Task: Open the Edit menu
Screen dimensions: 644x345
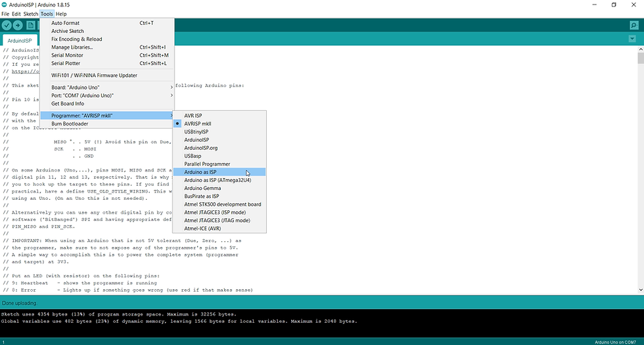Action: (16, 14)
